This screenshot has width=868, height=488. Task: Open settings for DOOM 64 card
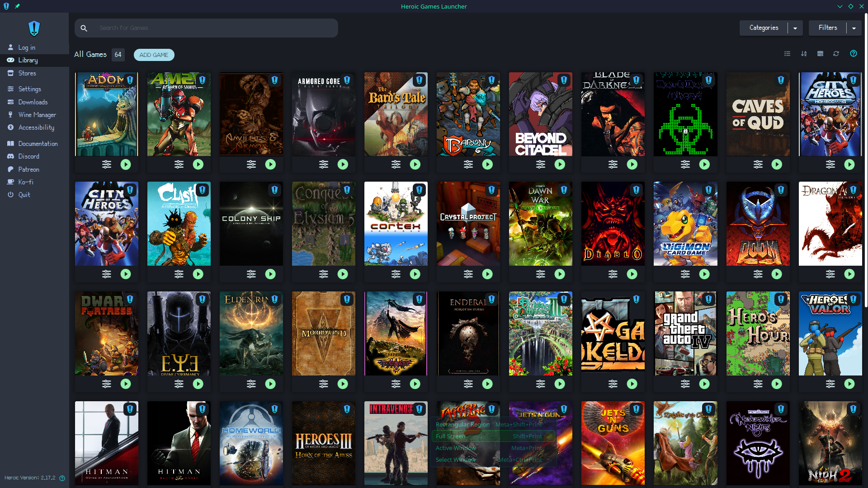coord(758,274)
